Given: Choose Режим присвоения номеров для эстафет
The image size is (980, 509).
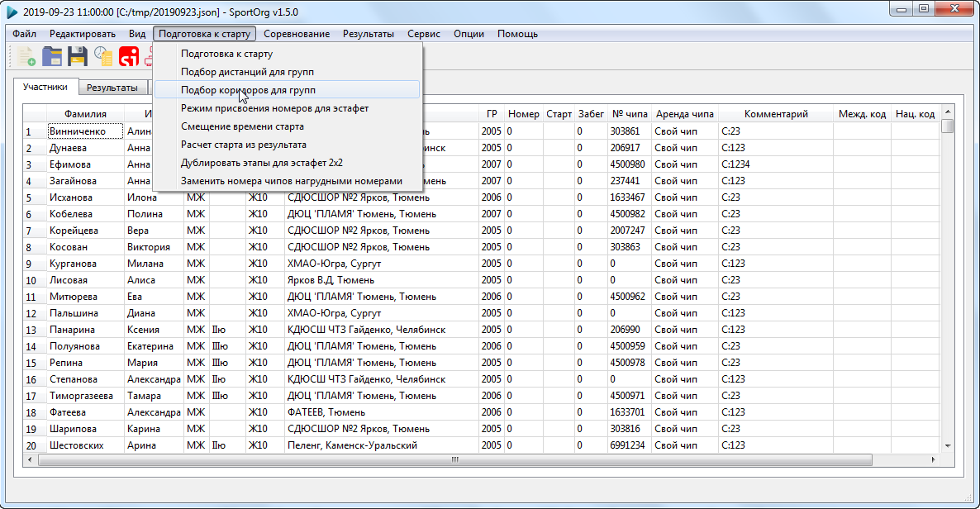Looking at the screenshot, I should click(288, 108).
